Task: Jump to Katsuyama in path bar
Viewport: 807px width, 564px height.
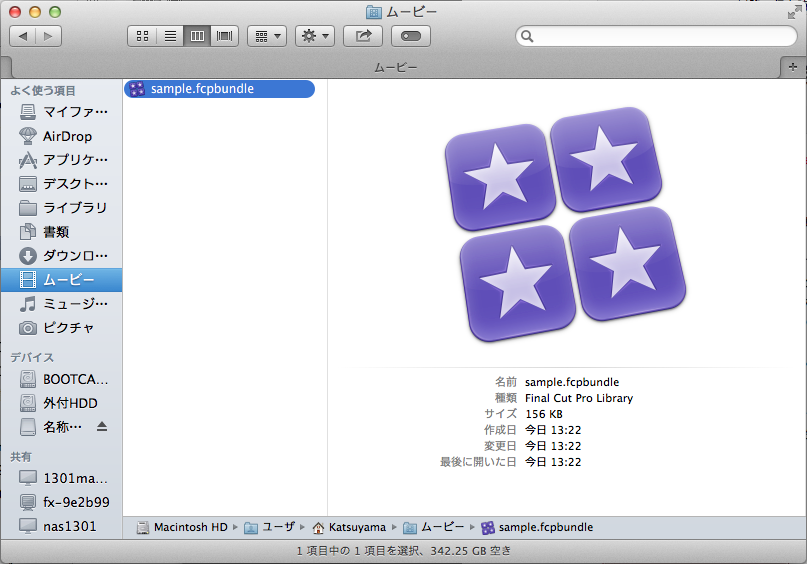Action: point(350,527)
